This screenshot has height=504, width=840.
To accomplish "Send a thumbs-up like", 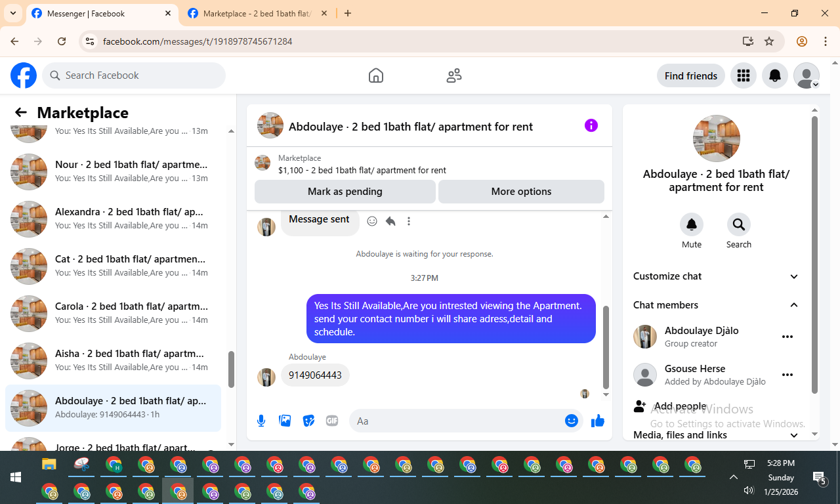I will (598, 421).
